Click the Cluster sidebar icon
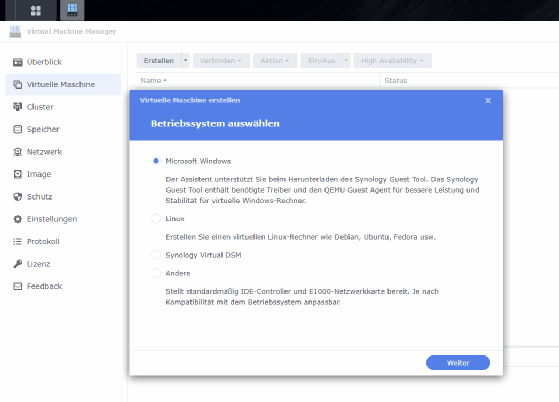The height and width of the screenshot is (402, 559). click(17, 107)
